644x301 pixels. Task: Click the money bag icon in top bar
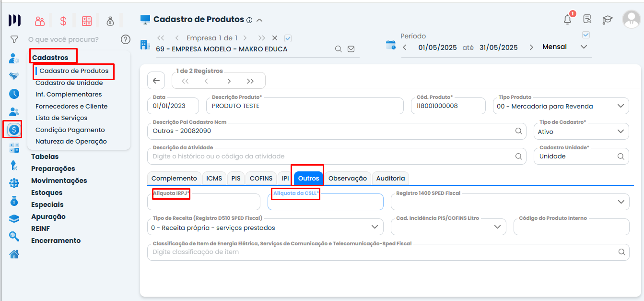click(110, 21)
